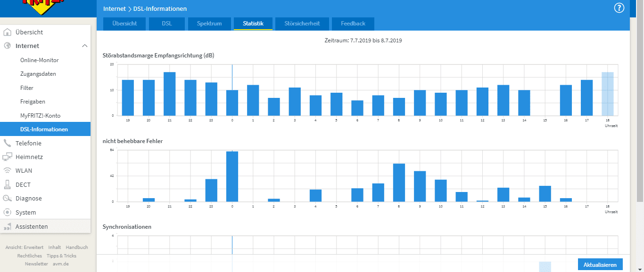Click the Diagnose icon
The width and height of the screenshot is (644, 272).
coord(7,198)
